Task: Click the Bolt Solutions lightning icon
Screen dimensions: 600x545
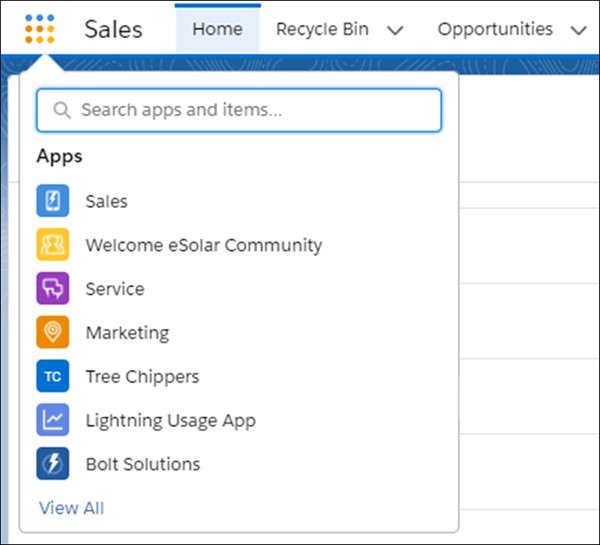Action: coord(53,463)
